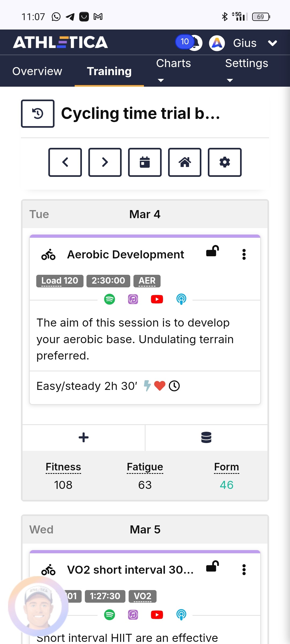290x644 pixels.
Task: Toggle lock on Aerobic Development session
Action: click(x=212, y=251)
